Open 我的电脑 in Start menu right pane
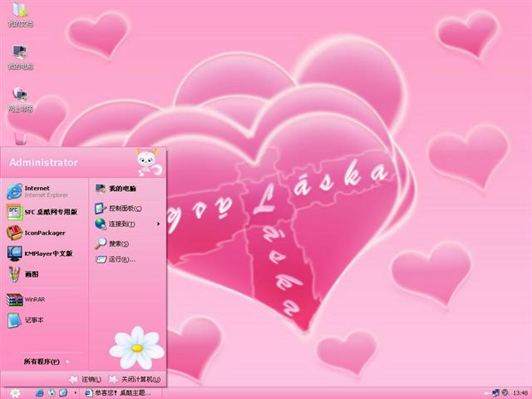This screenshot has width=532, height=399. click(x=121, y=189)
